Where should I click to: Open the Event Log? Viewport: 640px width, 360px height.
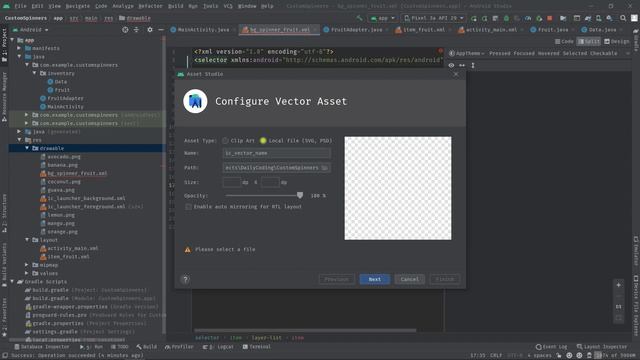click(x=551, y=347)
